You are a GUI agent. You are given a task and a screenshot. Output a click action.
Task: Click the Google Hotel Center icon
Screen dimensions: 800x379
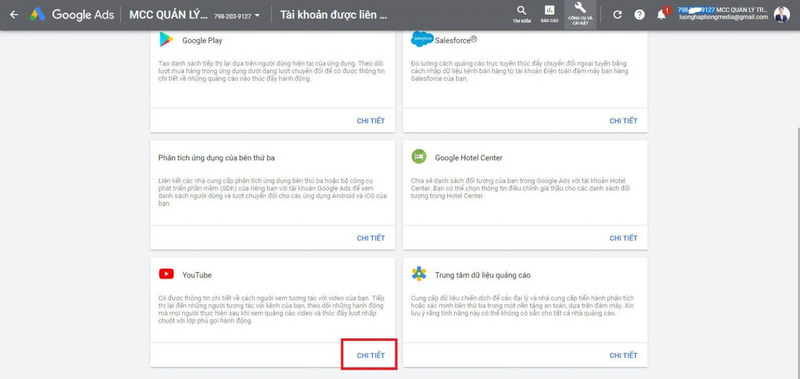click(419, 157)
